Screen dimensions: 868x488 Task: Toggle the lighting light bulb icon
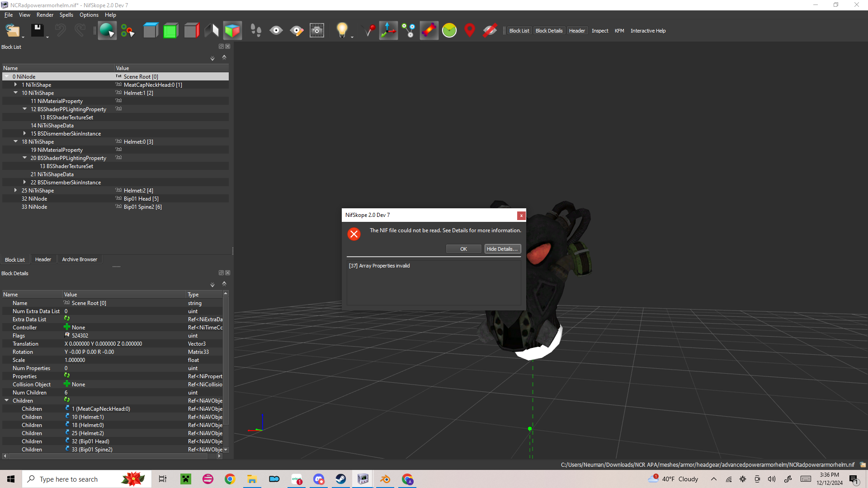[342, 30]
